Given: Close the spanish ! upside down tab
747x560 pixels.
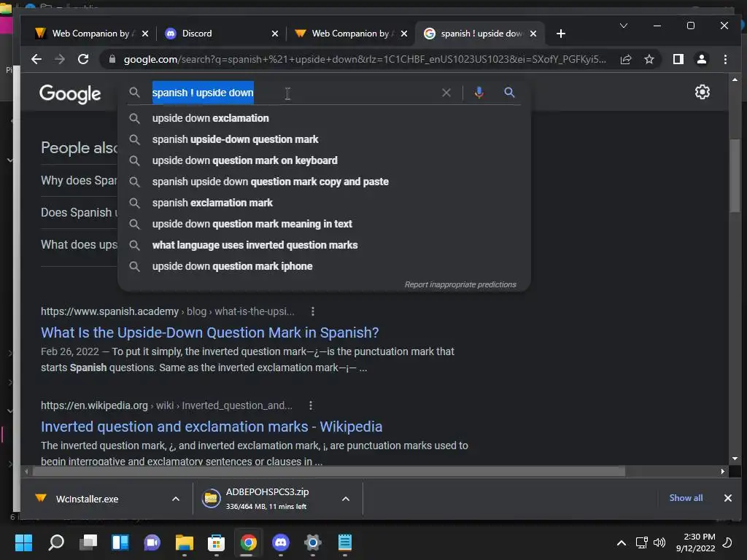Looking at the screenshot, I should coord(533,34).
